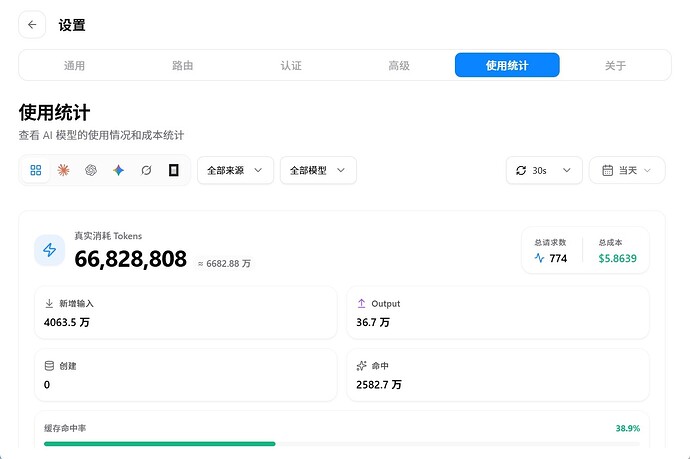
Task: Click the pulse icon next to 774
Action: point(539,258)
